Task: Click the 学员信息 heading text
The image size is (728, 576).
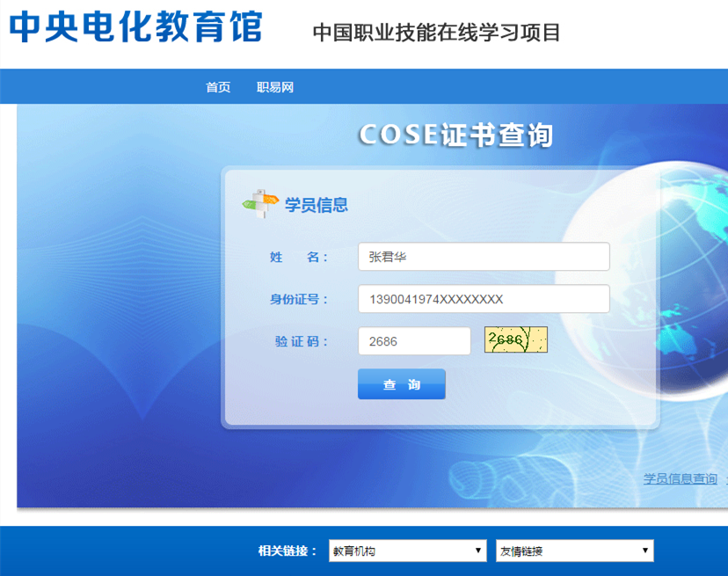Action: (x=317, y=205)
